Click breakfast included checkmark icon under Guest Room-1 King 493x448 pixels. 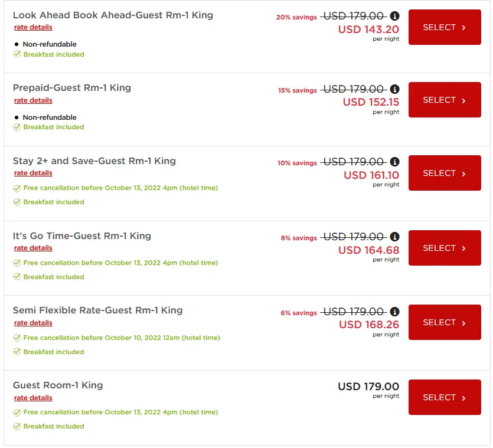[17, 426]
